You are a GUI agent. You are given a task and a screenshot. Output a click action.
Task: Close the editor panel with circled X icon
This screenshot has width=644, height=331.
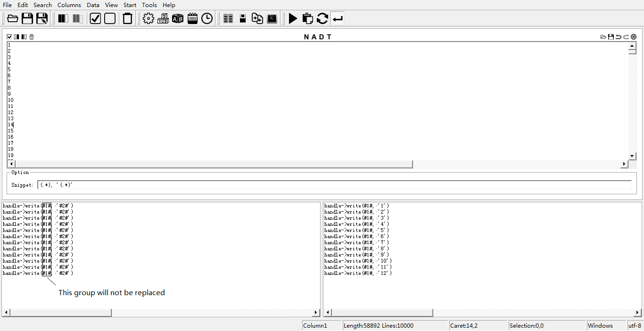[x=634, y=37]
